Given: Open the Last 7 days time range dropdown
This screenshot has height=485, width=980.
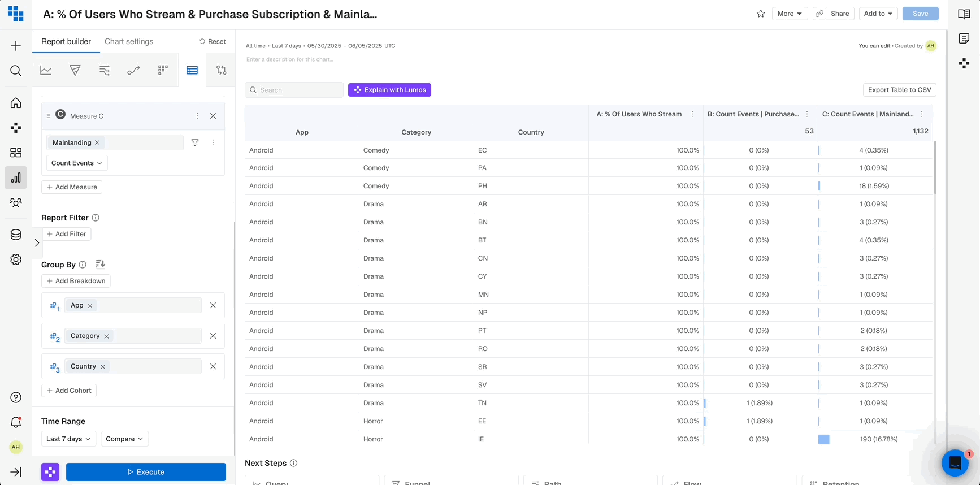Looking at the screenshot, I should pos(68,439).
